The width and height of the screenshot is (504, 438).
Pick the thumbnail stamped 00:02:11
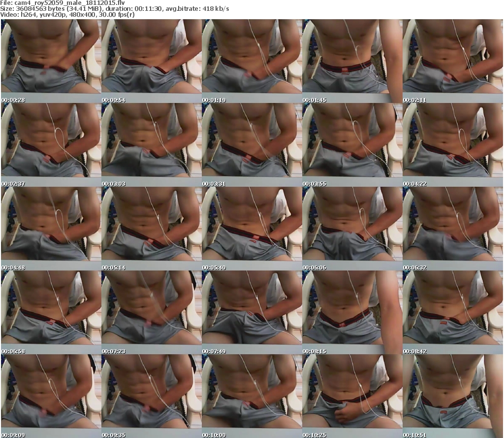pos(453,61)
